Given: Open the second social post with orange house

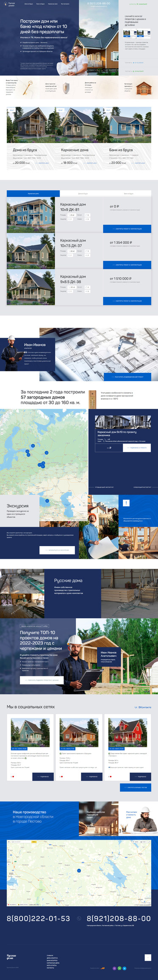Looking at the screenshot, I should [x=79, y=733].
